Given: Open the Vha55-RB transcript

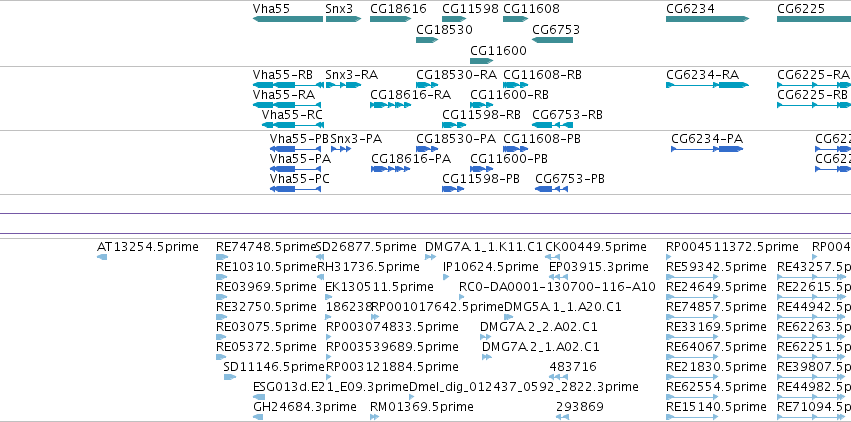Looking at the screenshot, I should pyautogui.click(x=288, y=85).
